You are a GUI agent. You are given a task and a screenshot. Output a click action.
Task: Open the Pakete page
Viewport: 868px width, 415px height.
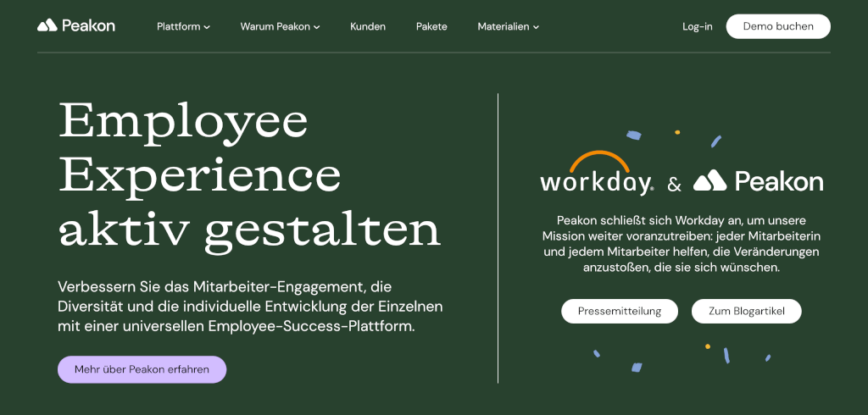(431, 26)
